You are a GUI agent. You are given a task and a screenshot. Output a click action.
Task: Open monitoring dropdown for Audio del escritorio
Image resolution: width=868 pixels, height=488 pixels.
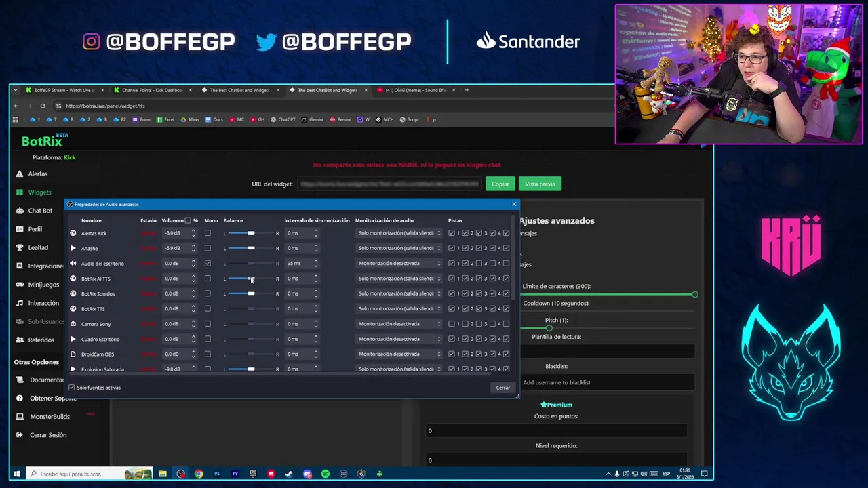[x=399, y=263]
